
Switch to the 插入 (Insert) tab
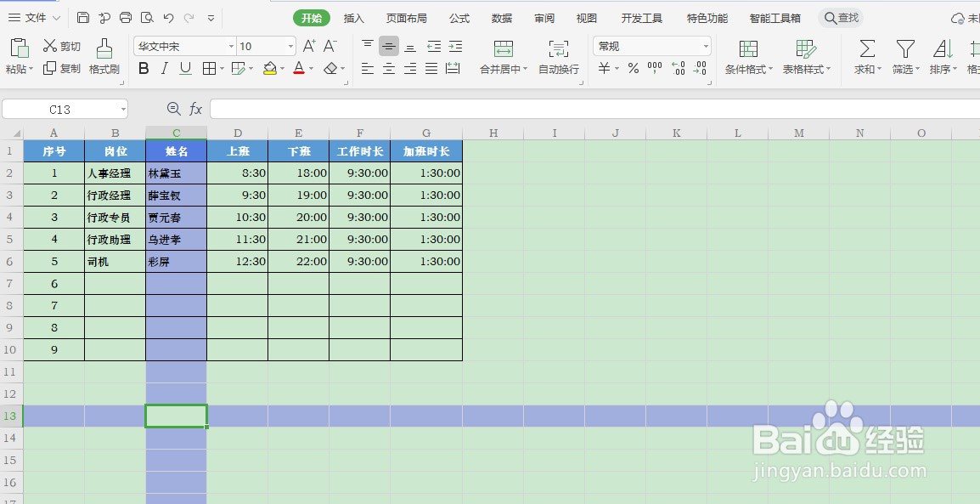pos(354,18)
